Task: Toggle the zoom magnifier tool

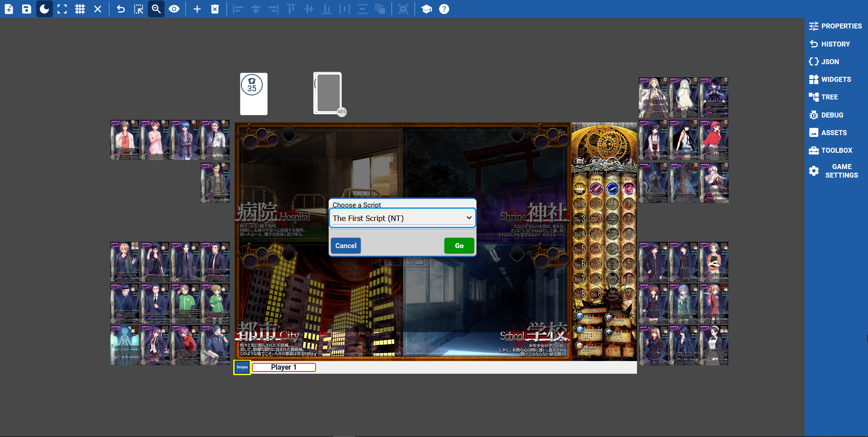Action: 156,9
